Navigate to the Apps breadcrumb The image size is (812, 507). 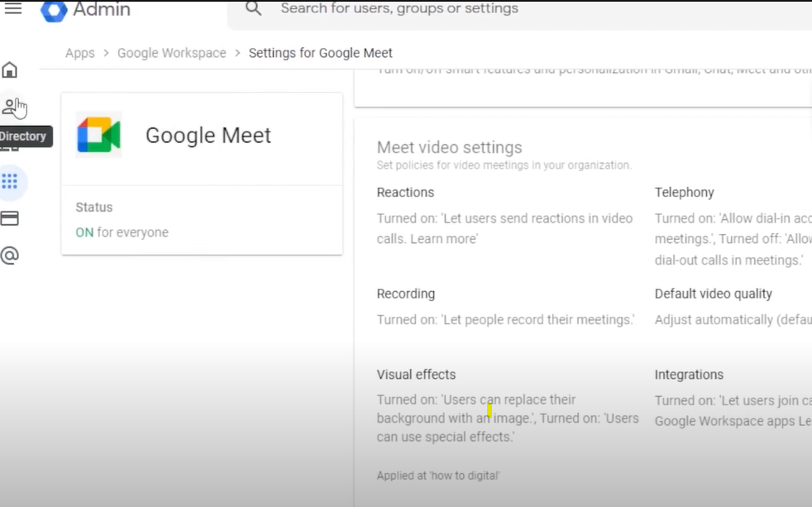80,53
